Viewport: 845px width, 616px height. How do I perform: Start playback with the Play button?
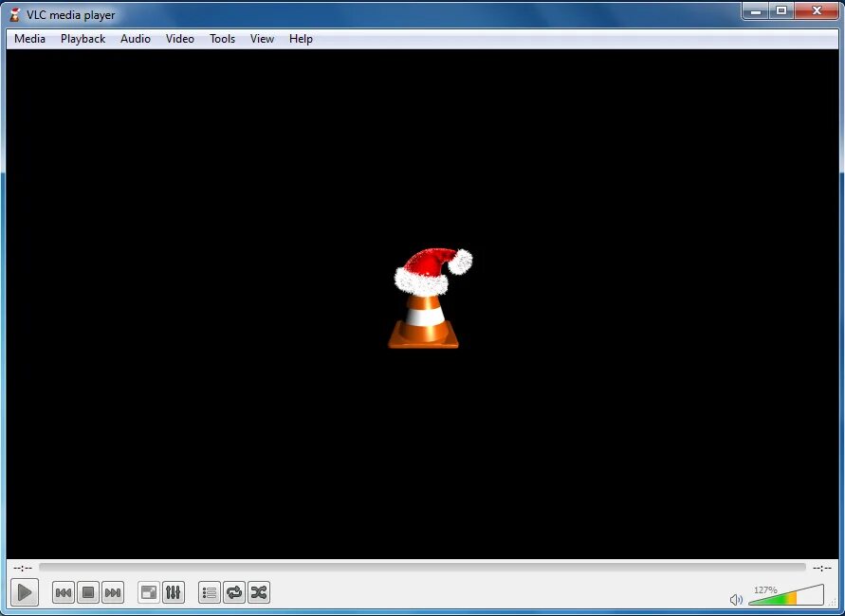pos(25,593)
